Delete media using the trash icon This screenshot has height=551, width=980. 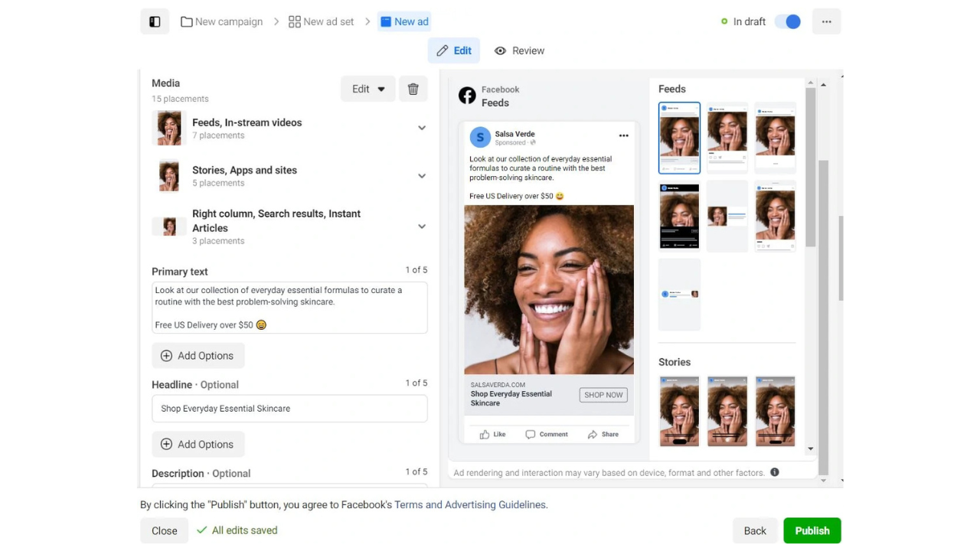pos(413,89)
